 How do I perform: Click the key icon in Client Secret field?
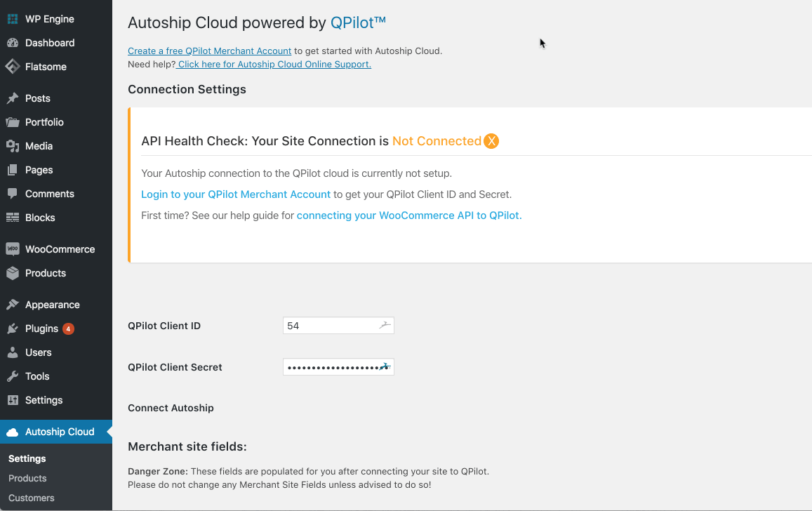coord(385,366)
